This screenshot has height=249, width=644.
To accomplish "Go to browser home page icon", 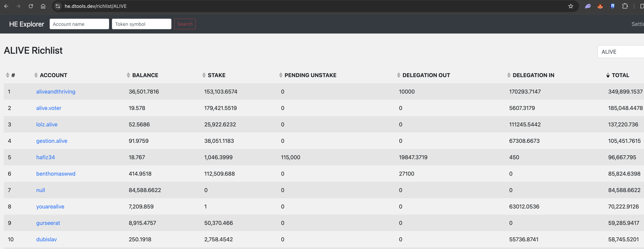I will point(43,6).
